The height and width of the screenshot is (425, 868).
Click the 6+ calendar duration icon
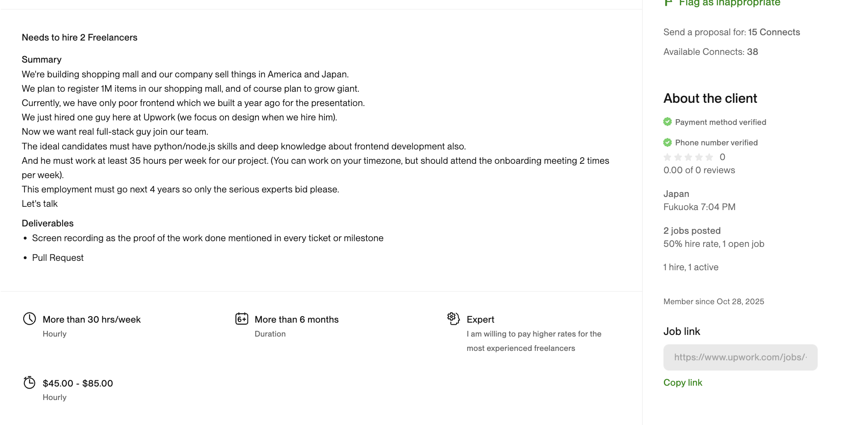click(242, 319)
